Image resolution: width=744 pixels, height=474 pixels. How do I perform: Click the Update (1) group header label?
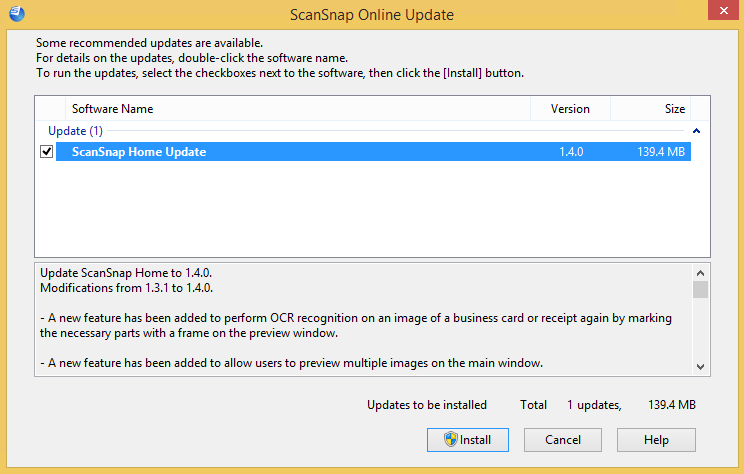click(x=75, y=131)
